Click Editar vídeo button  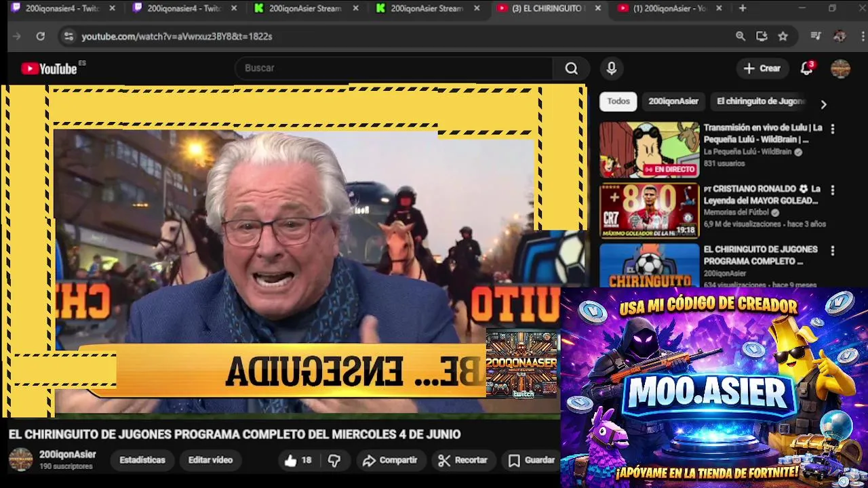click(x=210, y=460)
